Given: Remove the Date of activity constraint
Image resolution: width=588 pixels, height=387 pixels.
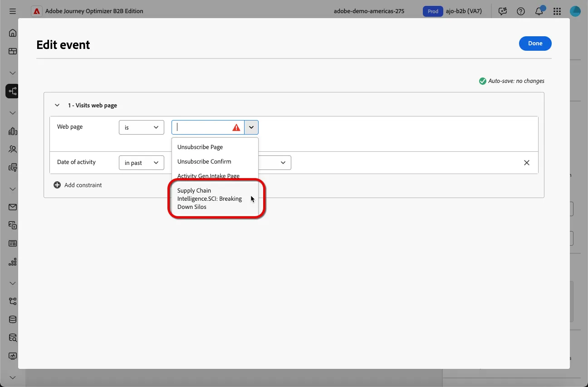Looking at the screenshot, I should 527,163.
